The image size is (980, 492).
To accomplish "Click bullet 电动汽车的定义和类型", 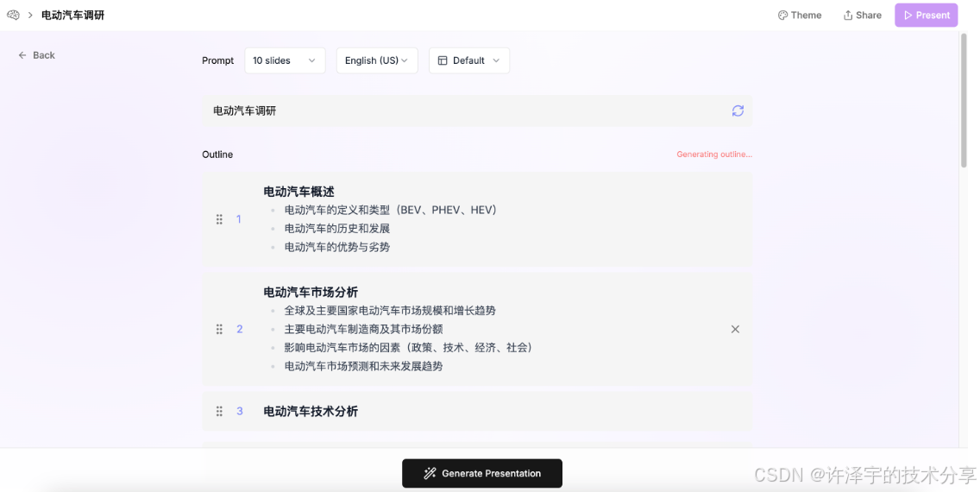I will (391, 210).
